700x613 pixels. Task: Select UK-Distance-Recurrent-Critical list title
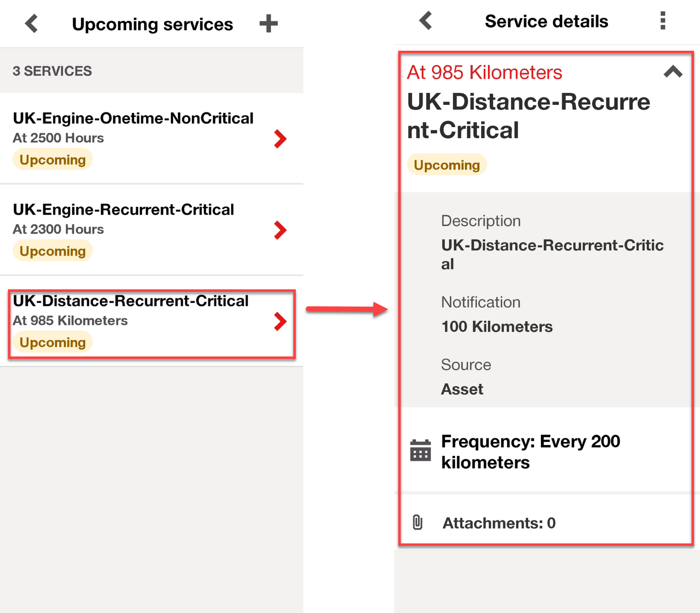point(131,301)
